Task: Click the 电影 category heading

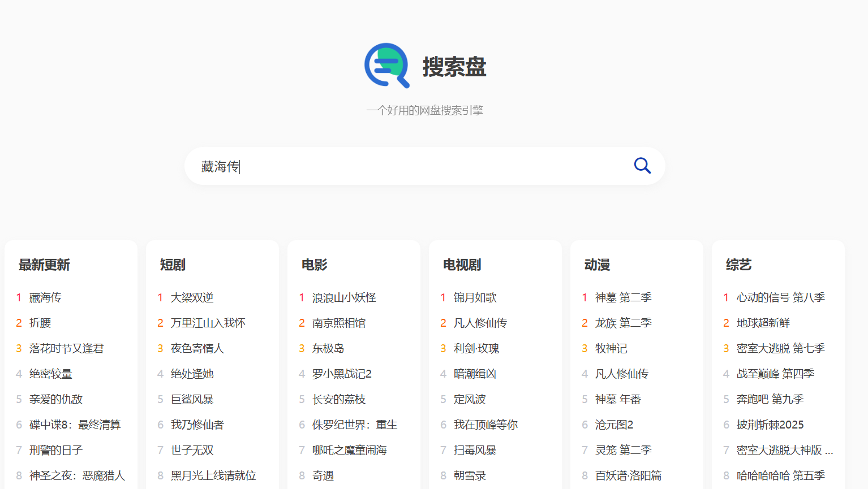Action: click(x=314, y=265)
